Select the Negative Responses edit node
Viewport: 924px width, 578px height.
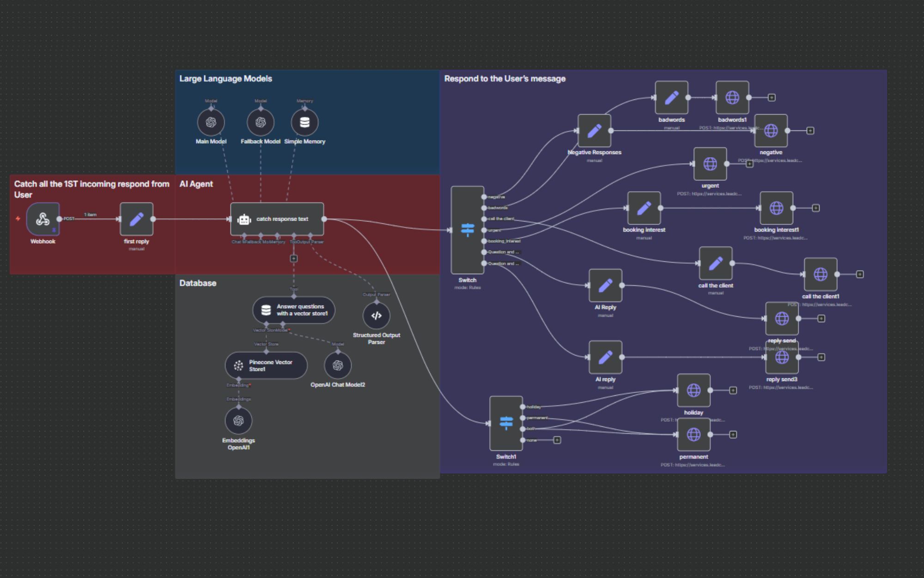(x=594, y=131)
